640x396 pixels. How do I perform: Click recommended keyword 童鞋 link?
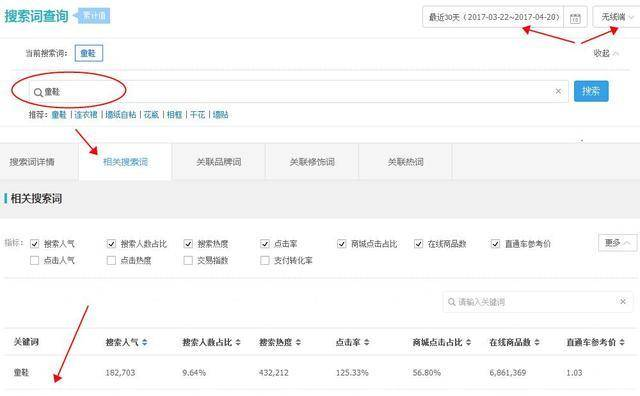point(59,115)
